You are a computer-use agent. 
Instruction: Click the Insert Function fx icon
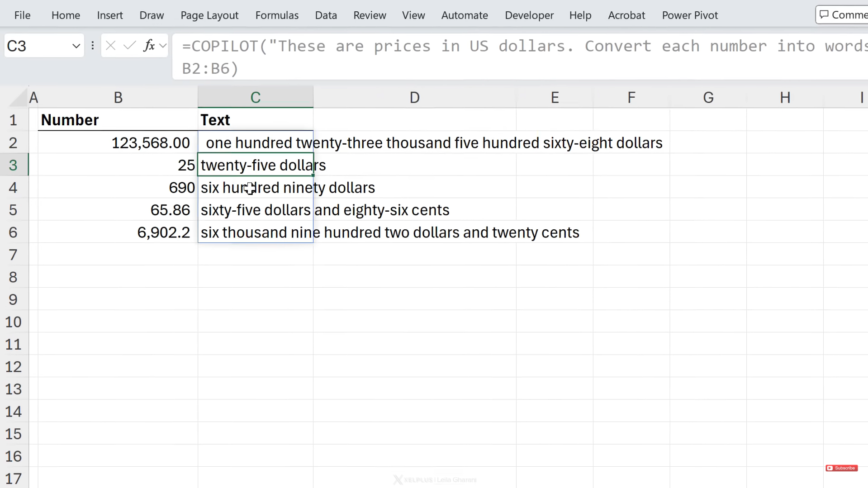[x=149, y=46]
